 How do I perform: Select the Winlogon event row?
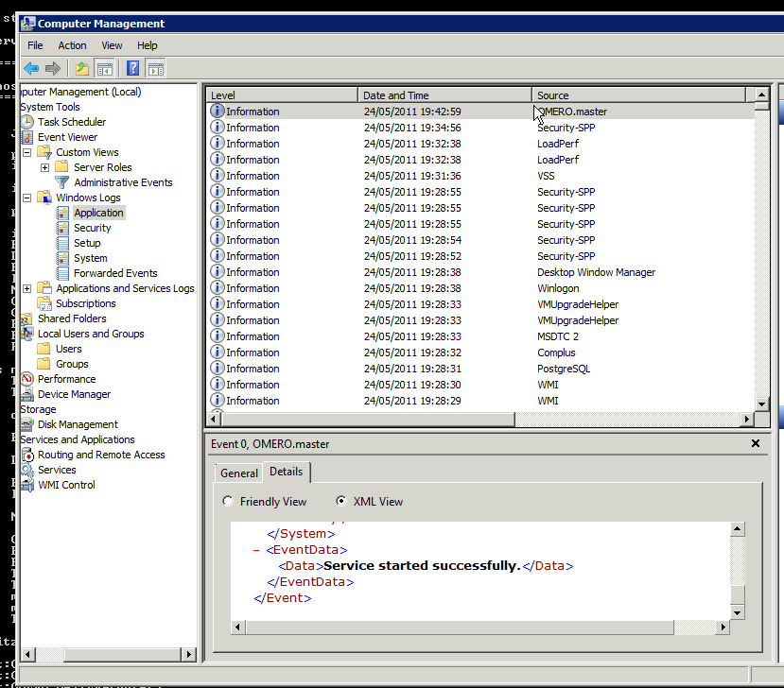[481, 288]
